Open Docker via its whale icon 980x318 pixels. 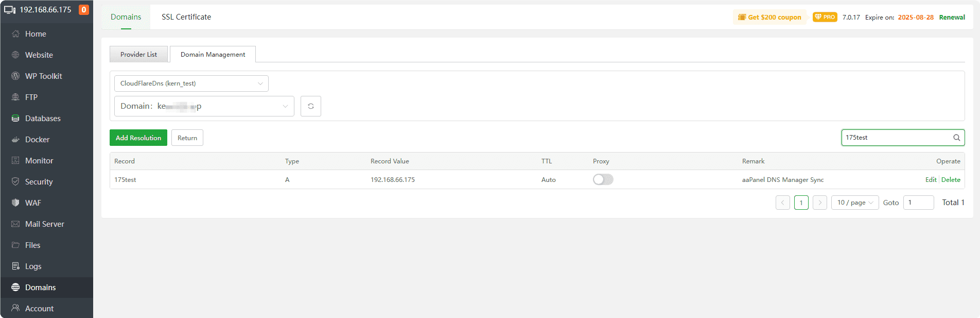click(x=15, y=140)
